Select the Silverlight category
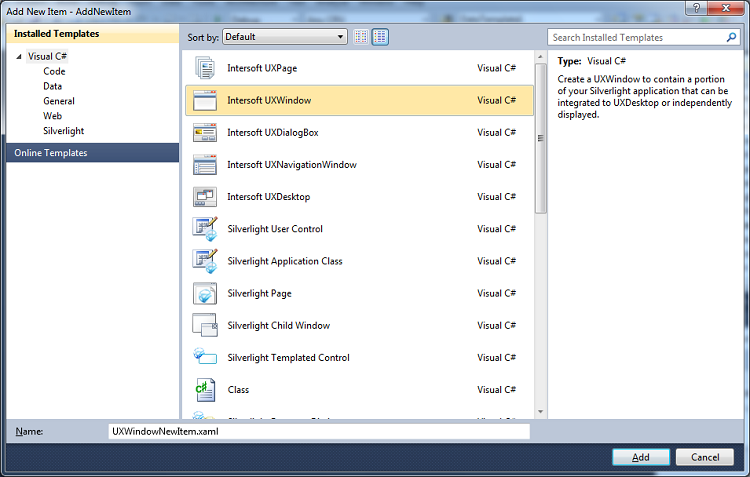750x477 pixels. 64,131
